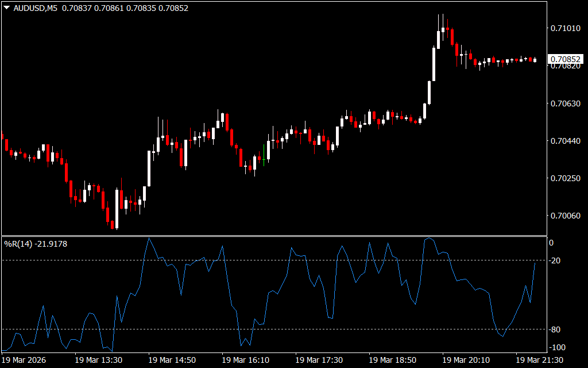
Task: Click the 19 Mar 21:30 time label
Action: pos(540,360)
